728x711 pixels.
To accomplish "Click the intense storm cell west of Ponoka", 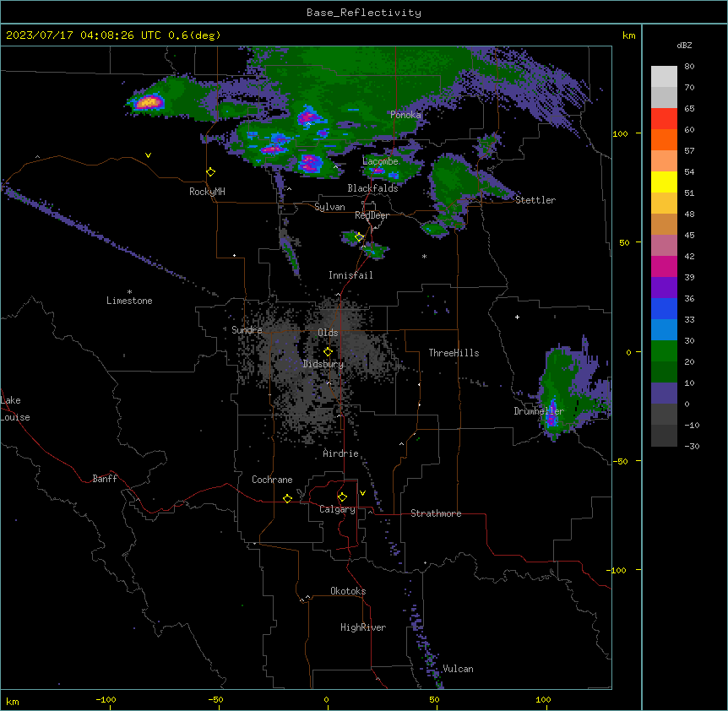I will click(307, 116).
